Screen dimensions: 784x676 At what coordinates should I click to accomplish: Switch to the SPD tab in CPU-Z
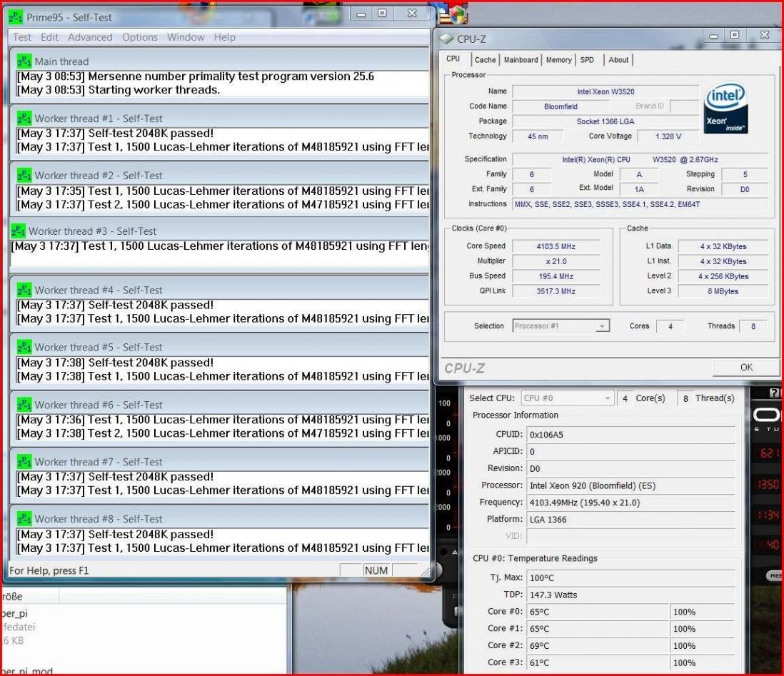pos(587,59)
